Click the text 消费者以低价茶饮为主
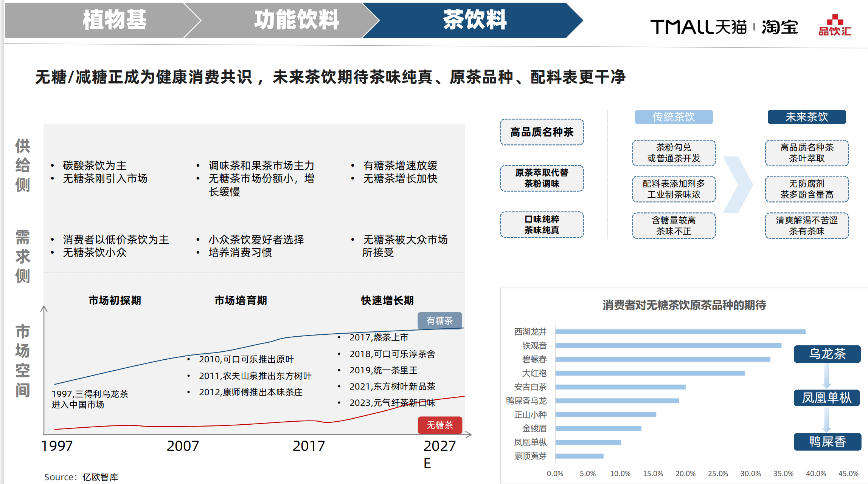868x484 pixels. 116,240
